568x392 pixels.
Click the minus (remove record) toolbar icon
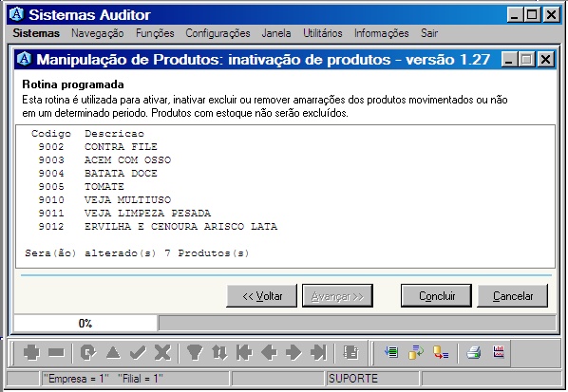click(x=56, y=352)
